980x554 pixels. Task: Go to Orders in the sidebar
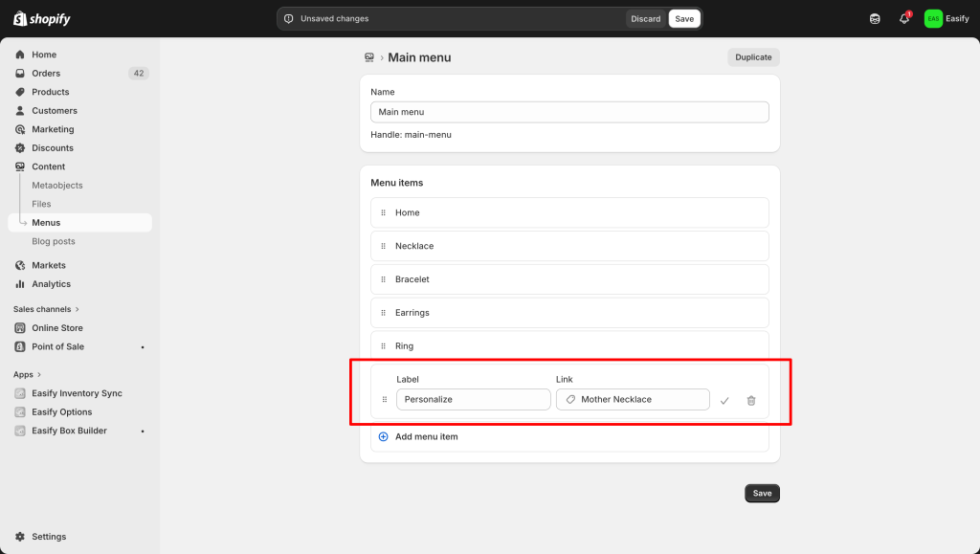tap(46, 74)
